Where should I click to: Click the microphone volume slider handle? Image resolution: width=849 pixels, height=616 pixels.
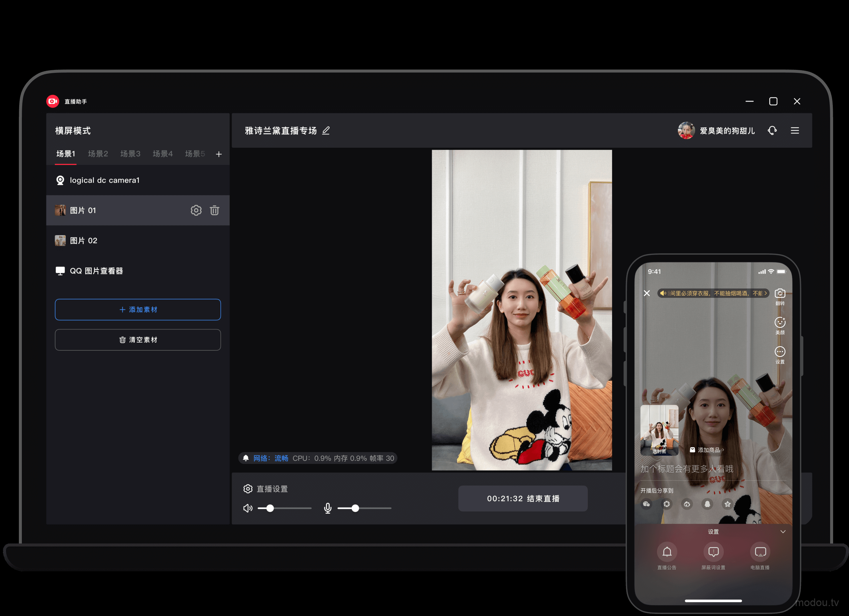[355, 508]
